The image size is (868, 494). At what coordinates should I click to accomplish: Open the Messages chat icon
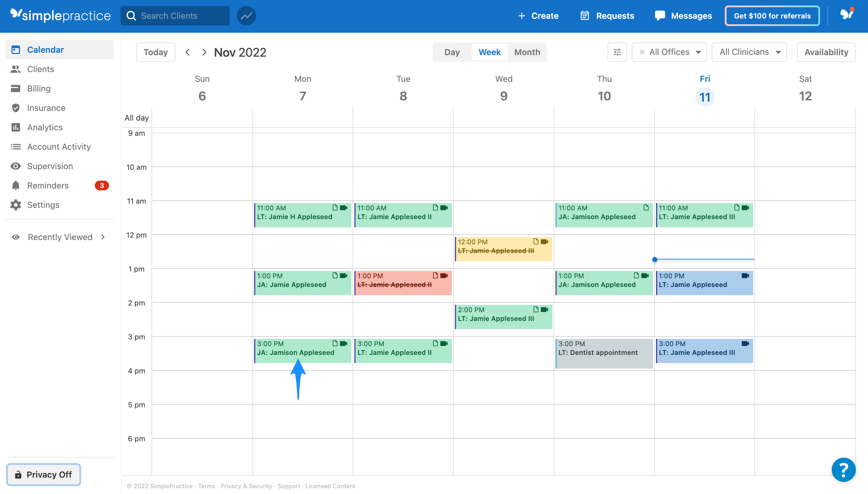660,15
